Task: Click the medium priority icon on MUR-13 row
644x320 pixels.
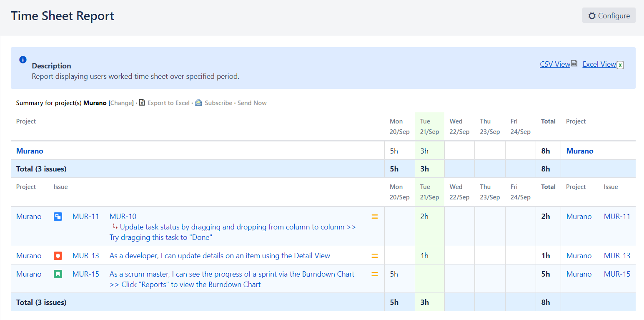Action: tap(374, 256)
